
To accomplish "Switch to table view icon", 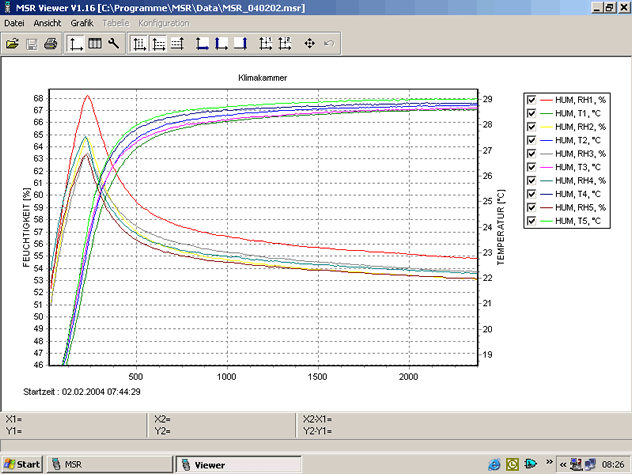I will [95, 44].
